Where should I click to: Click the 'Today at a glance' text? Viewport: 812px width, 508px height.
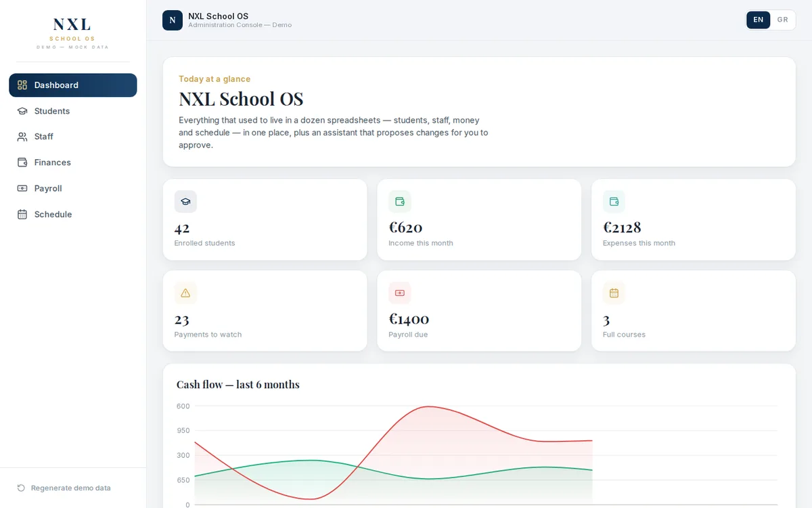pos(215,79)
